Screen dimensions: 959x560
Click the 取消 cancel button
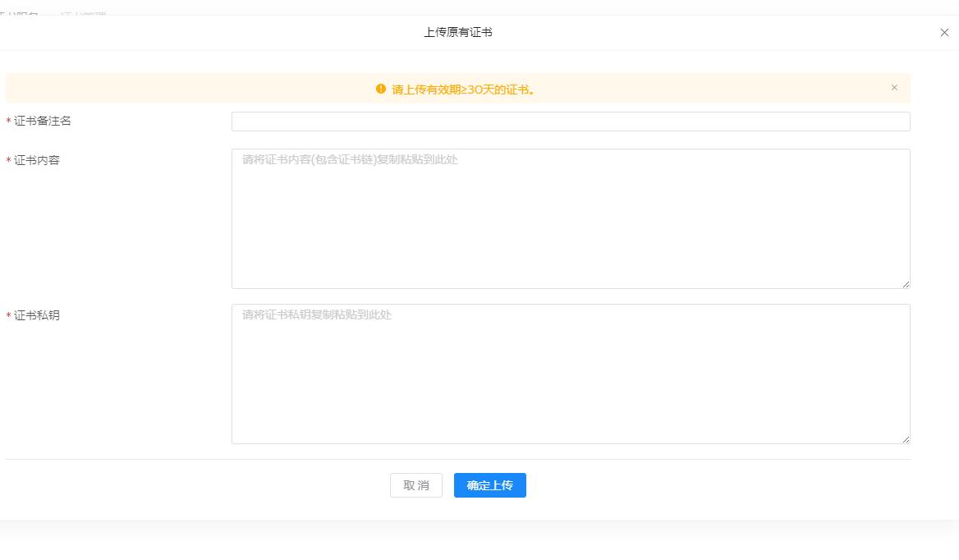415,485
